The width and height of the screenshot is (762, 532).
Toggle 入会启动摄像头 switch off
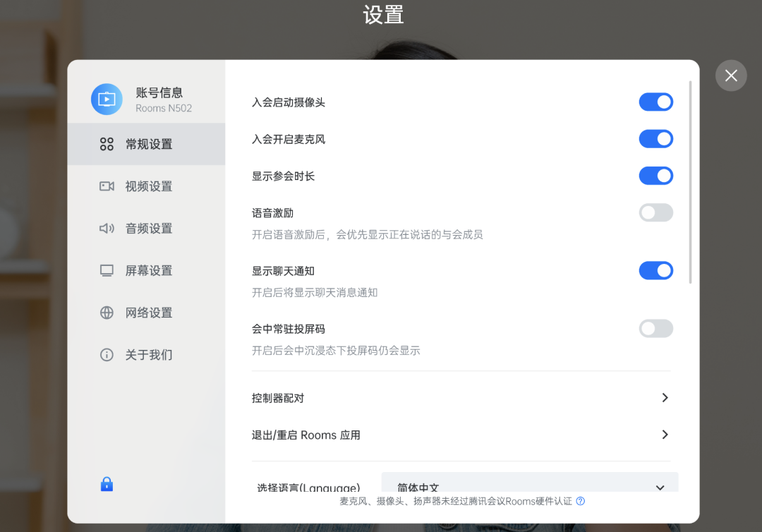(x=655, y=102)
